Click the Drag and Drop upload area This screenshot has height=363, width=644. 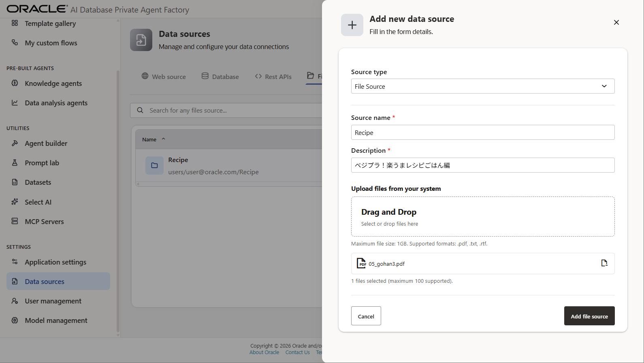482,217
